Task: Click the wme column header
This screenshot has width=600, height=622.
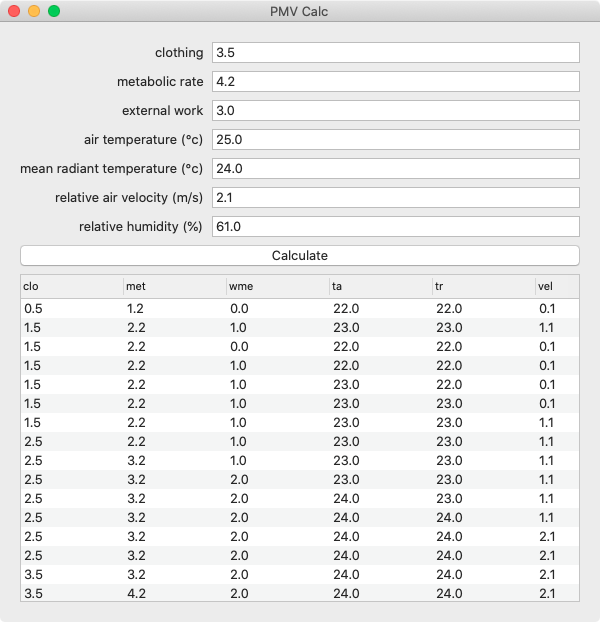Action: 278,286
